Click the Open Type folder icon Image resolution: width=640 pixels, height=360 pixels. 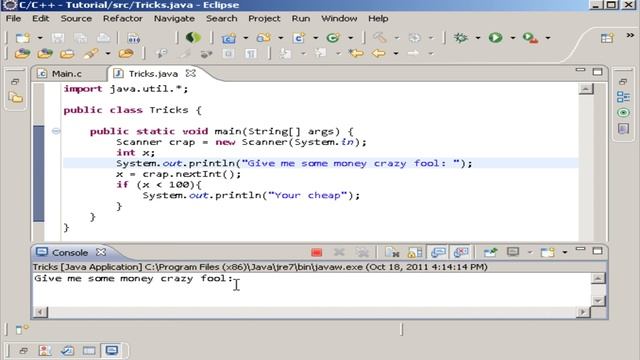click(22, 53)
